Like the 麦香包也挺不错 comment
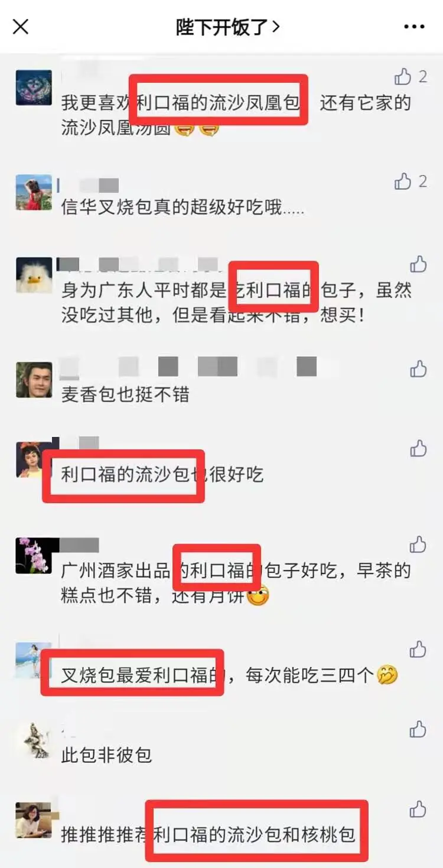The width and height of the screenshot is (443, 868). tap(418, 369)
